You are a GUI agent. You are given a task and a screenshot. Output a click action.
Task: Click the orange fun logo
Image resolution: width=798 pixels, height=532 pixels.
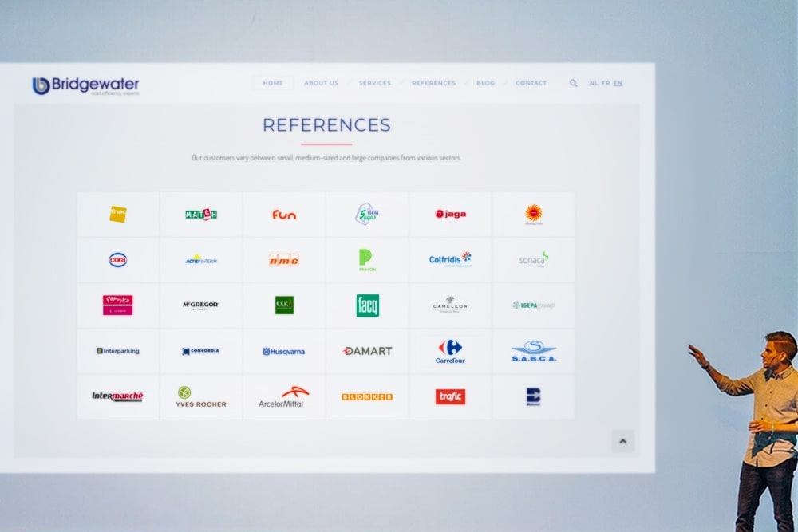pyautogui.click(x=284, y=215)
